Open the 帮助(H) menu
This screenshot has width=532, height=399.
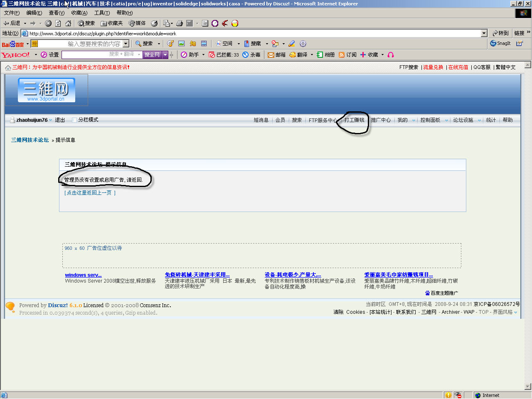(124, 13)
